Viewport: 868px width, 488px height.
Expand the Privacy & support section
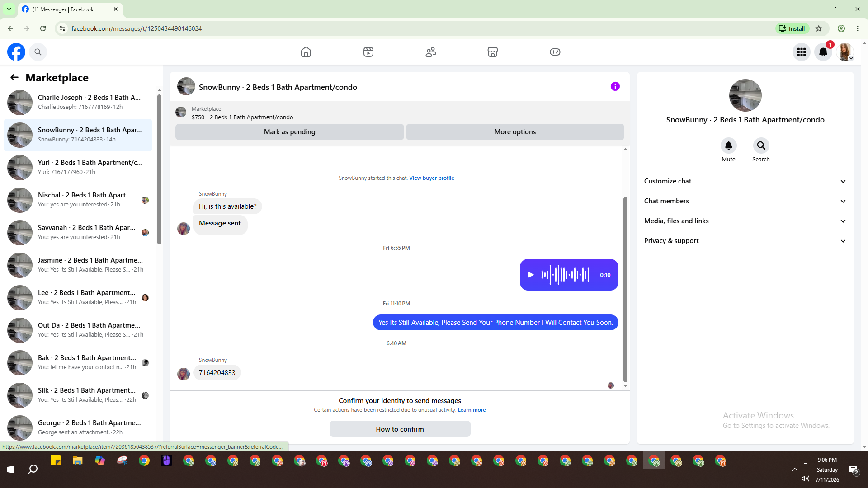745,241
